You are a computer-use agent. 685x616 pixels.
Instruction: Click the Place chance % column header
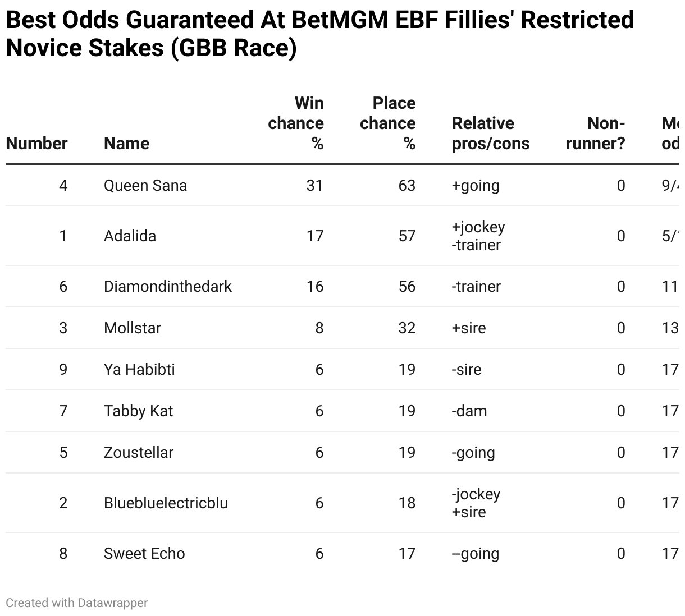pos(387,123)
